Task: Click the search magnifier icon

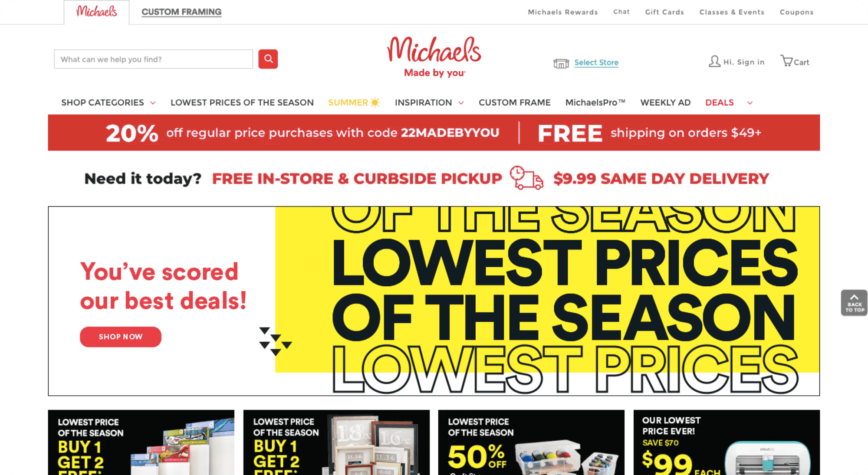Action: [269, 59]
